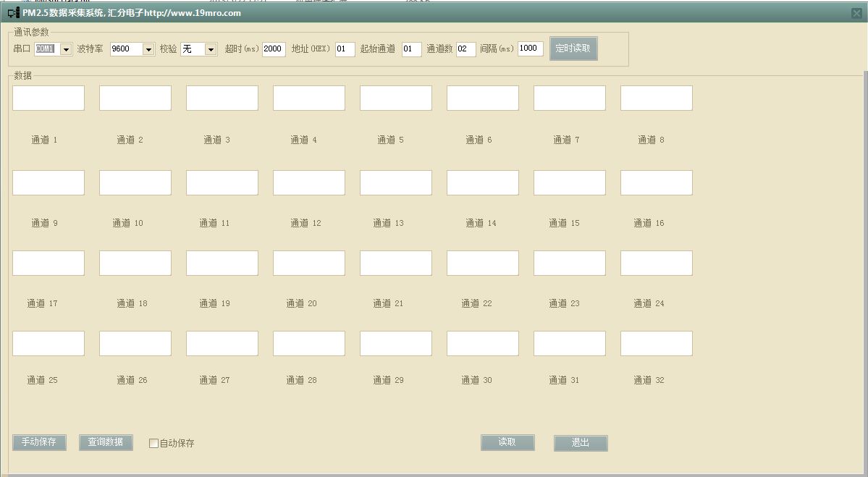This screenshot has height=477, width=868.
Task: Click the 通道 2 data box
Action: pos(135,98)
